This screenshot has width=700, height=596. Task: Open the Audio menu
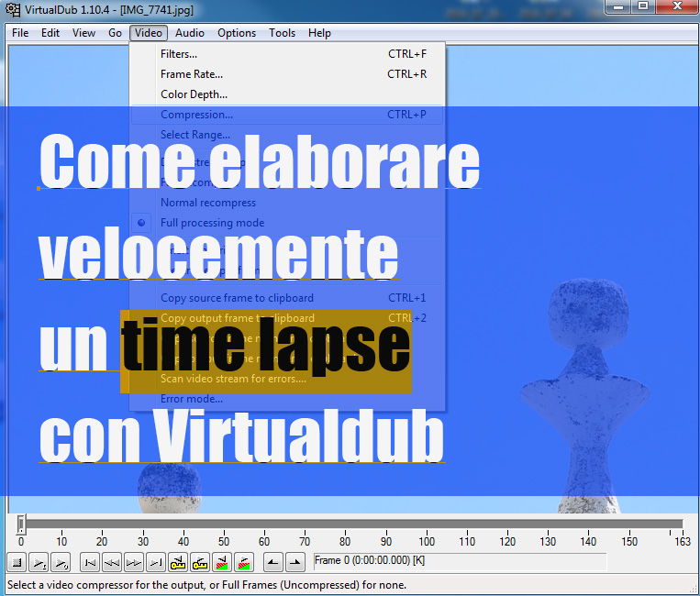[190, 33]
